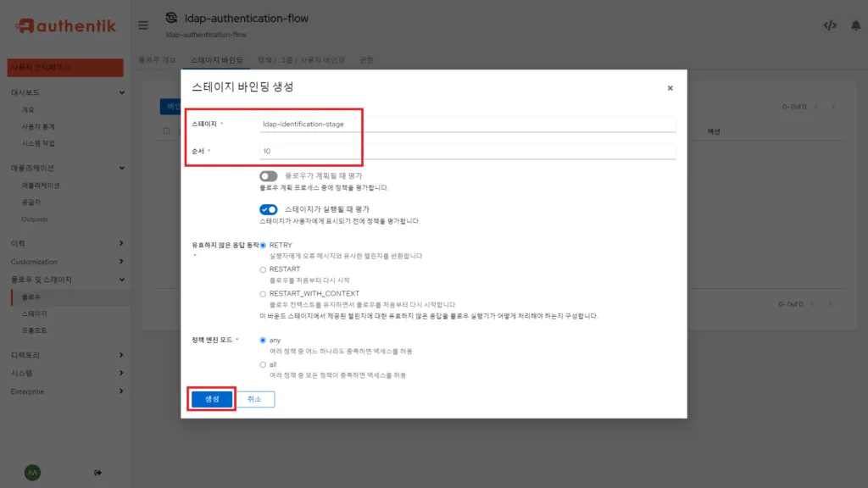This screenshot has height=488, width=868.
Task: Close the 스테이지 바인딩 생성 dialog
Action: (x=670, y=87)
